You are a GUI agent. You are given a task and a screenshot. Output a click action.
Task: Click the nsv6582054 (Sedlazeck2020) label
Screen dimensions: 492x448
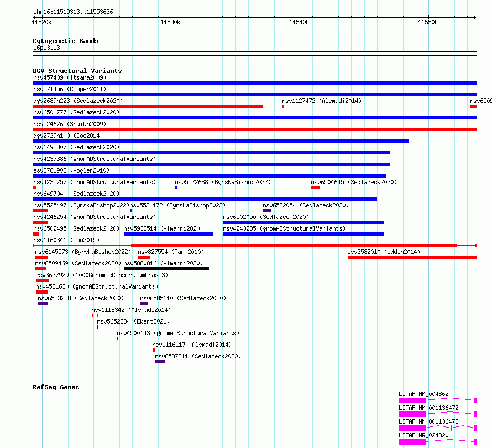tap(306, 205)
